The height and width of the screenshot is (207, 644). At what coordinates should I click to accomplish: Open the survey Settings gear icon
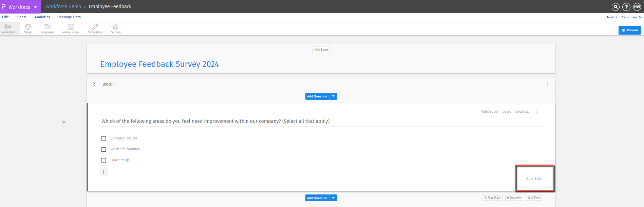(116, 29)
